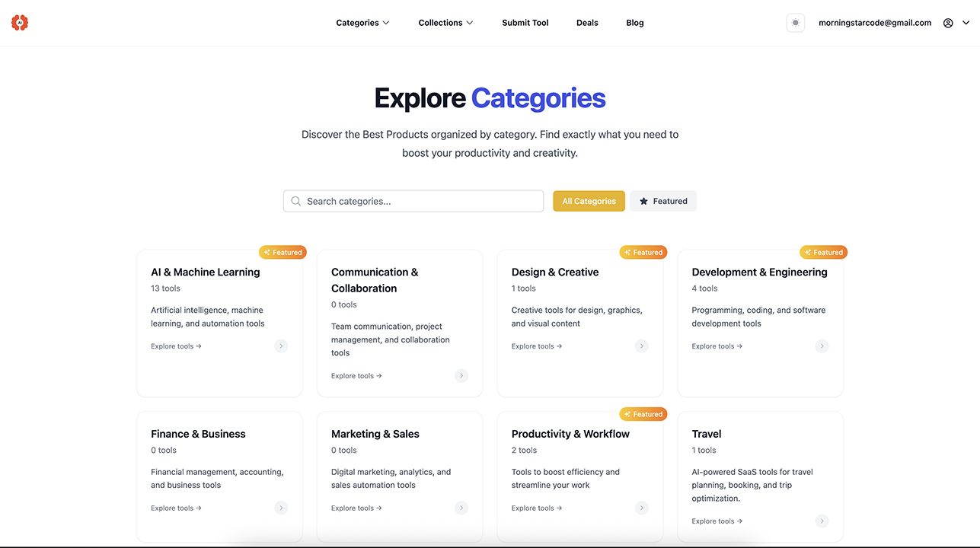Navigate to the Blog page
The image size is (980, 548).
coord(635,23)
